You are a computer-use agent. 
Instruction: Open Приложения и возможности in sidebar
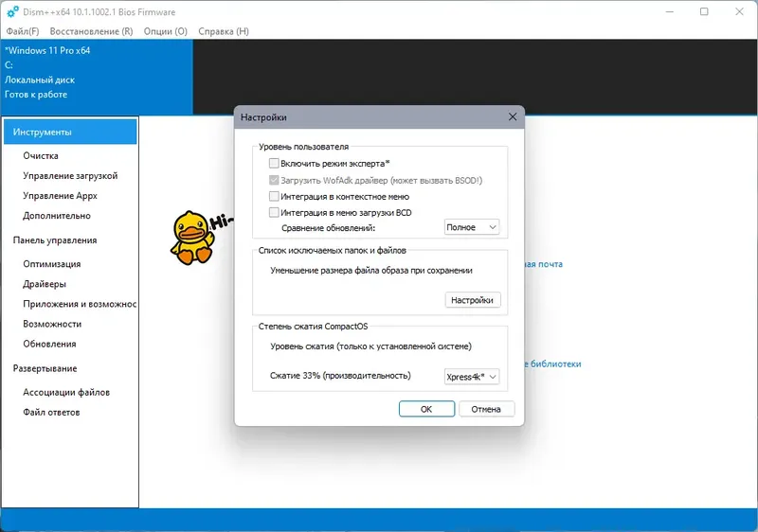tap(80, 304)
